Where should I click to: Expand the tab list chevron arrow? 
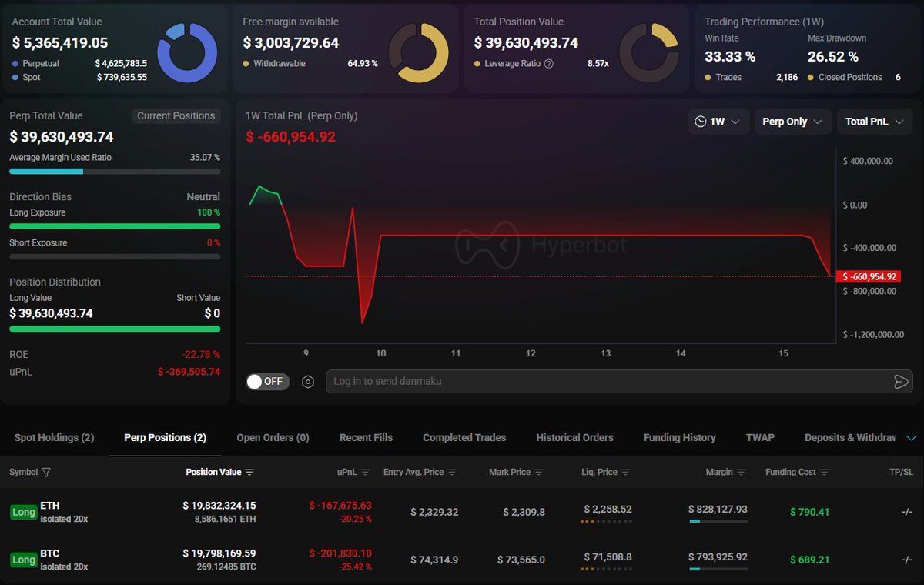pyautogui.click(x=912, y=438)
